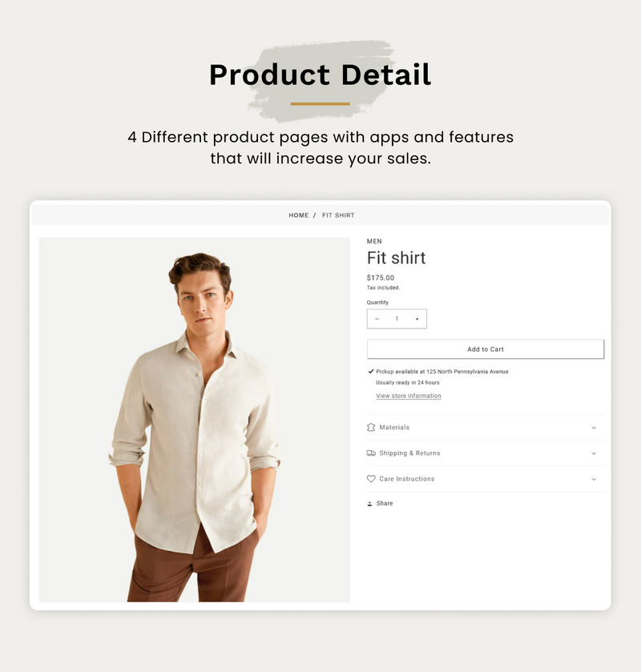This screenshot has width=641, height=672.
Task: Click the Shipping & Returns truck icon
Action: tap(371, 453)
